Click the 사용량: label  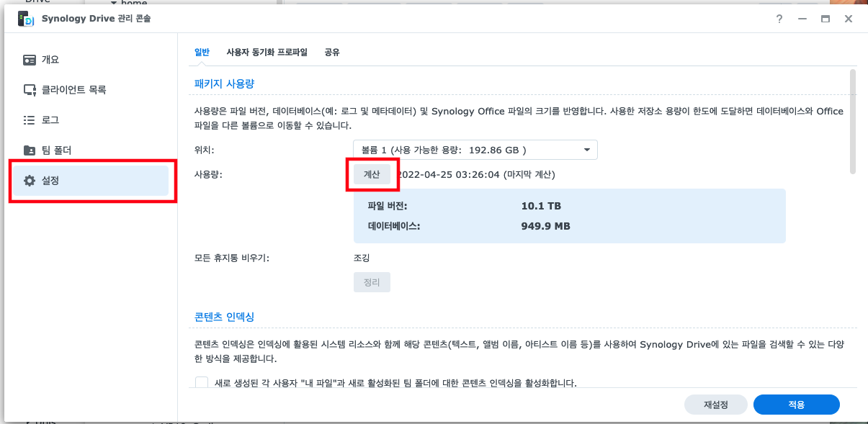tap(209, 174)
